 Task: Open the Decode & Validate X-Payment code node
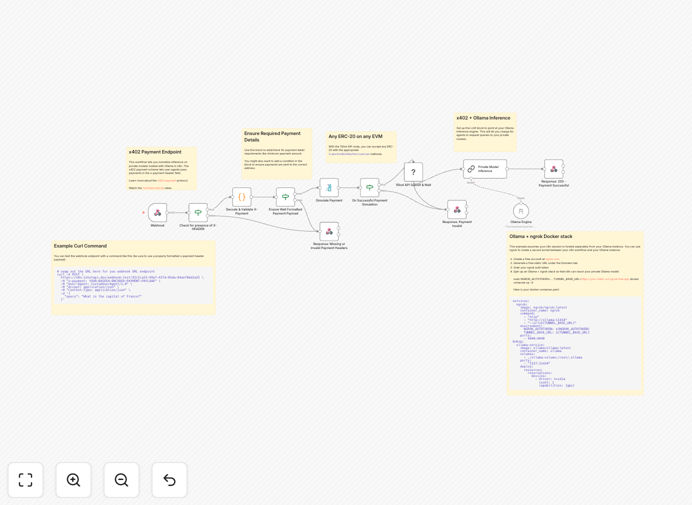coord(242,196)
